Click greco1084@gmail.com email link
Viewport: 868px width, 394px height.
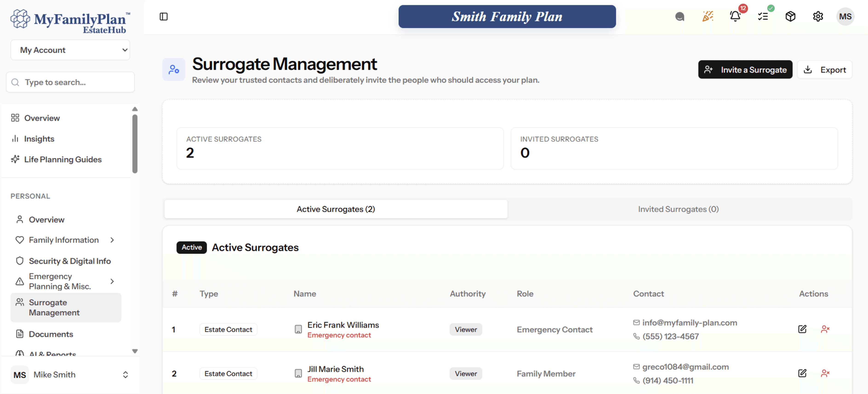tap(685, 367)
